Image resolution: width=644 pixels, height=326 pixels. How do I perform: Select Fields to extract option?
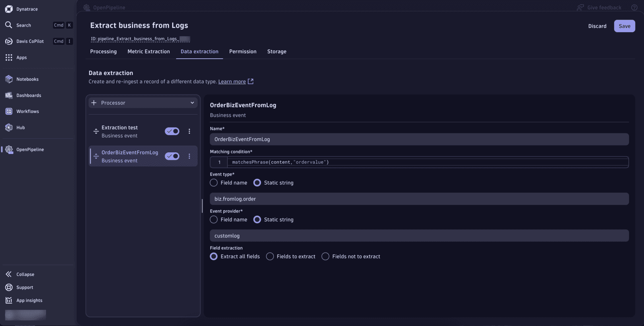270,256
